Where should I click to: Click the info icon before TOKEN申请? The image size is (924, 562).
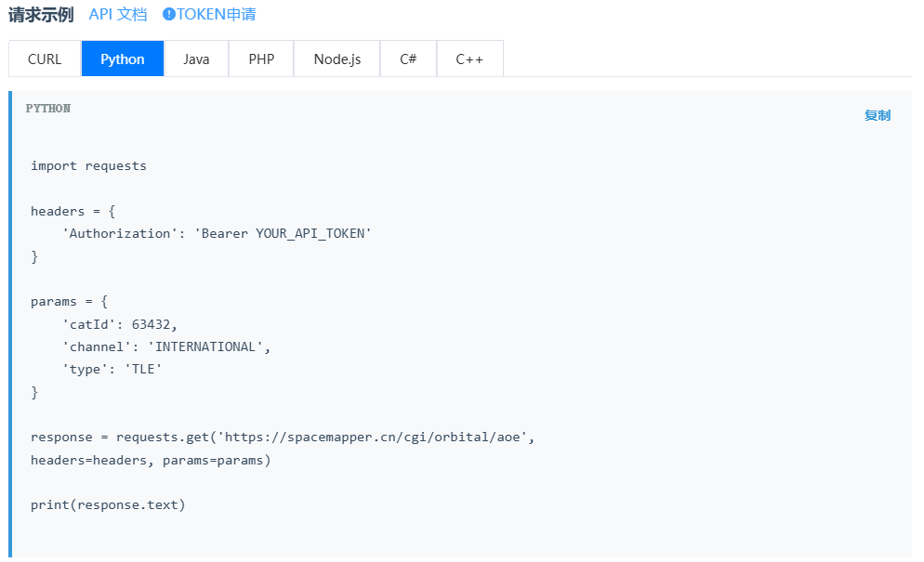point(168,15)
